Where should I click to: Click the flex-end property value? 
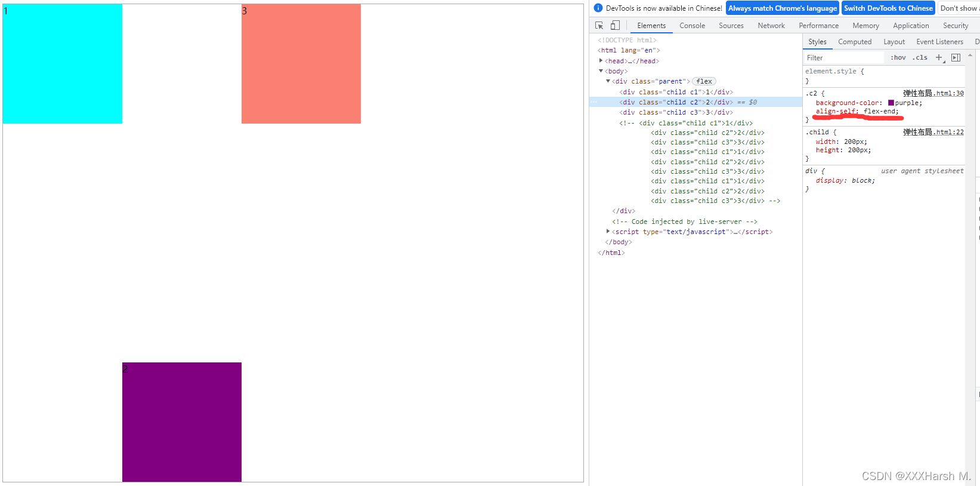pyautogui.click(x=879, y=111)
